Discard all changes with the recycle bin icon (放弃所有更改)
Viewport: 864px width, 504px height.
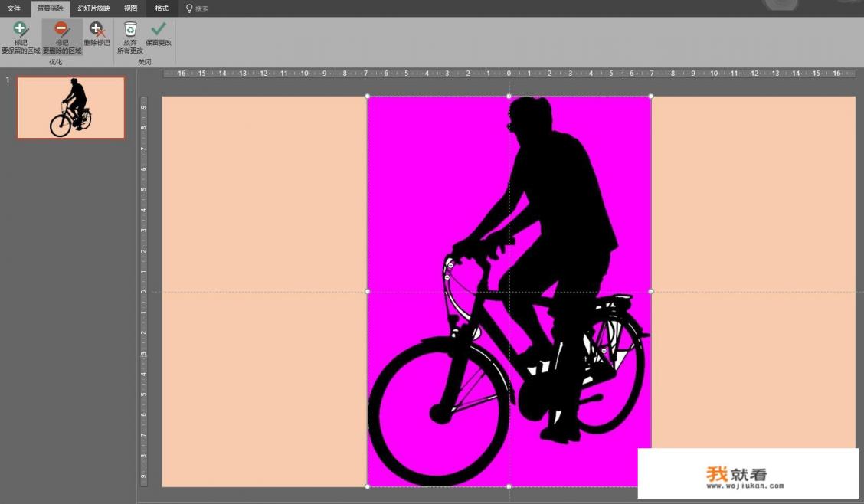pos(130,38)
